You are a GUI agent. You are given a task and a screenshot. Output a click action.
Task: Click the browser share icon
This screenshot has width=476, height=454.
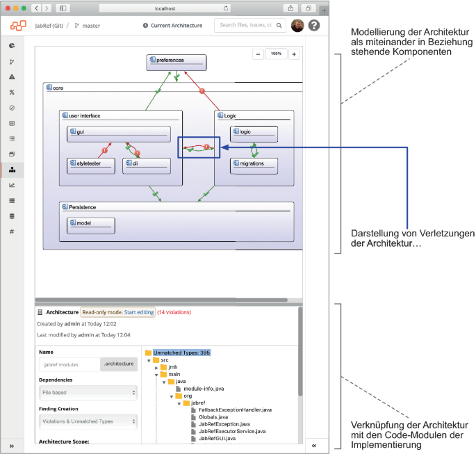(x=290, y=8)
